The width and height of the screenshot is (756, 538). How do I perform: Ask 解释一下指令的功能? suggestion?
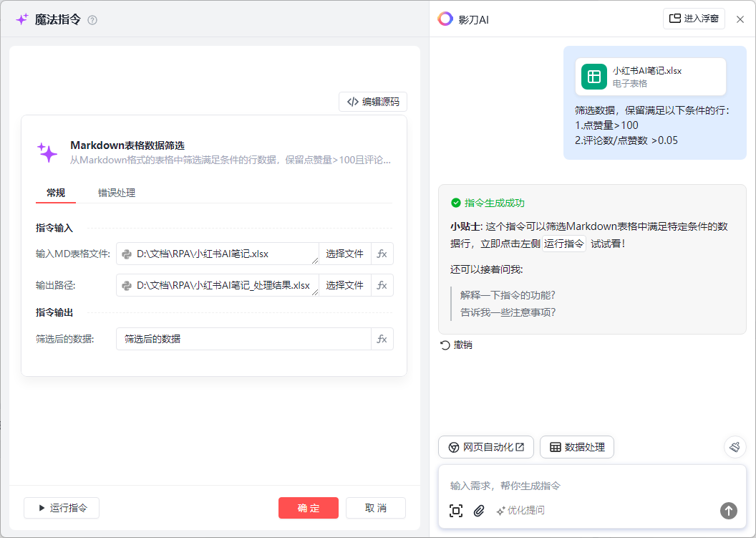pos(508,295)
